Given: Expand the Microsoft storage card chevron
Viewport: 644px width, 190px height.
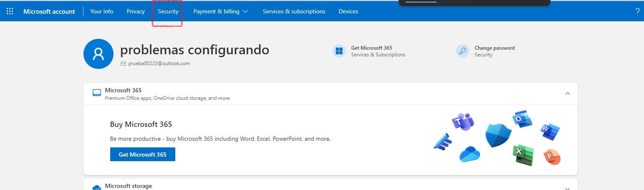Looking at the screenshot, I should point(567,188).
